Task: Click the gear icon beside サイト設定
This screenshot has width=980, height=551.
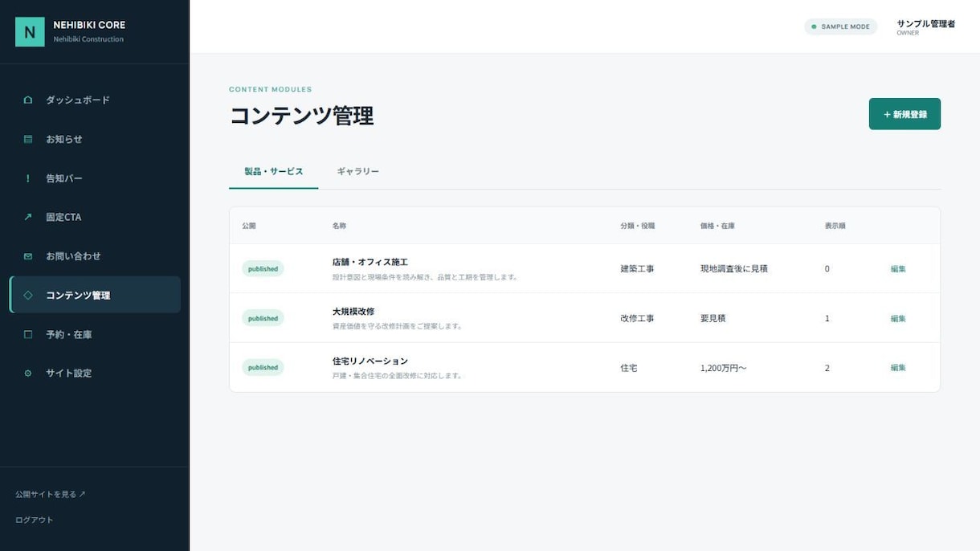Action: tap(28, 373)
